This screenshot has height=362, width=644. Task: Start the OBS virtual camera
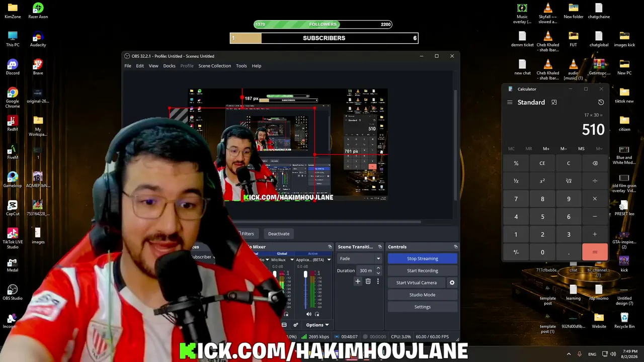pyautogui.click(x=417, y=283)
